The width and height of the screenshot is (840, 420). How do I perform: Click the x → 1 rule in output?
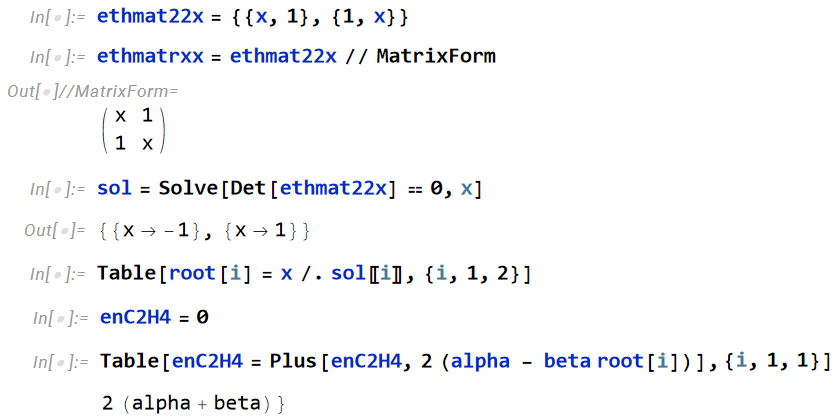coord(264,231)
